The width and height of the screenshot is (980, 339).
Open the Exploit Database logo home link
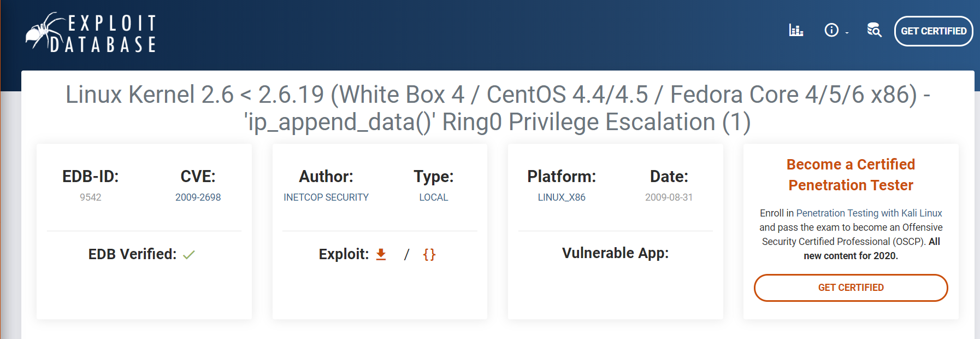tap(91, 33)
